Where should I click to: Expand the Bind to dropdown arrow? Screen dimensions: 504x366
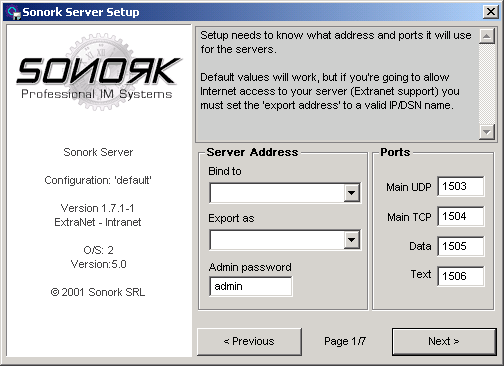click(x=351, y=193)
